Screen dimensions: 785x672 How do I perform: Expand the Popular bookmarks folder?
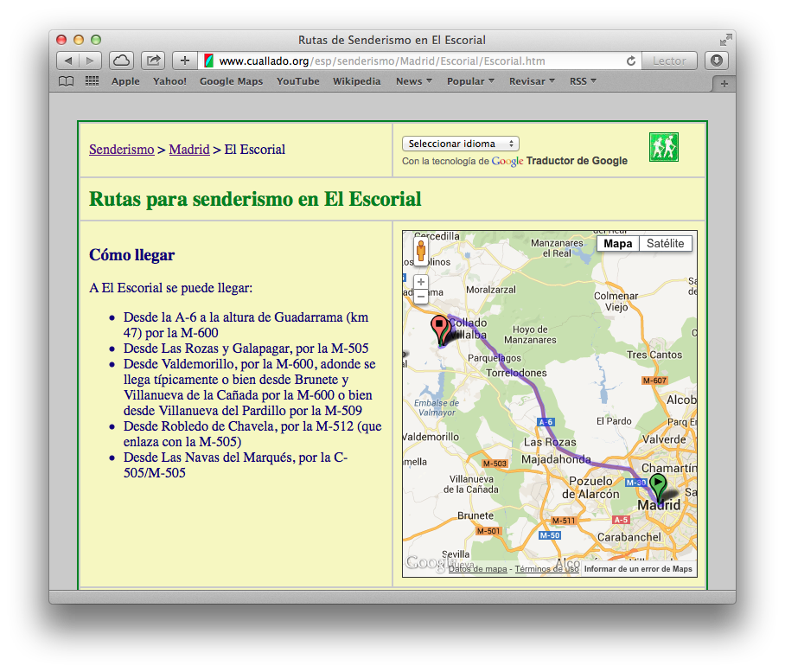click(470, 81)
